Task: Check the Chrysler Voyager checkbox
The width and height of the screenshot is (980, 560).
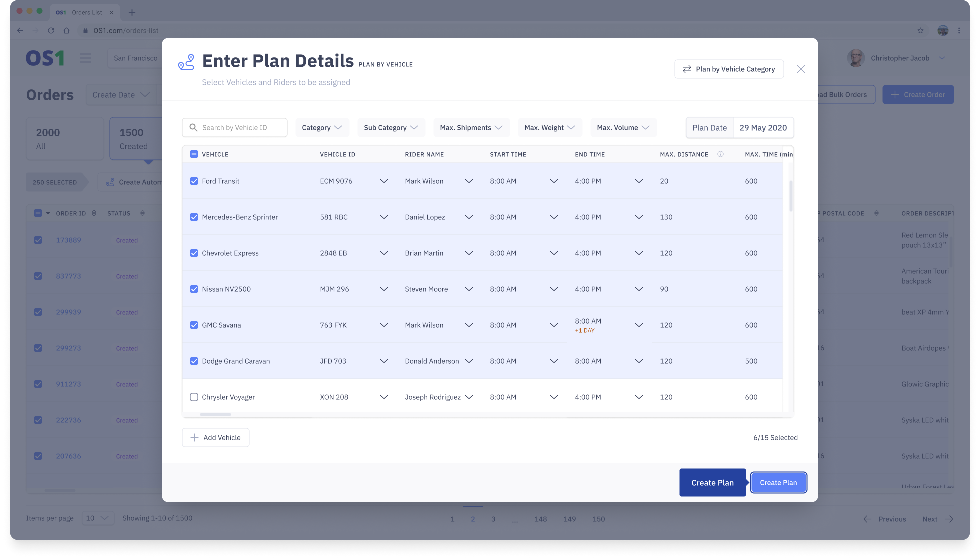Action: pyautogui.click(x=194, y=397)
